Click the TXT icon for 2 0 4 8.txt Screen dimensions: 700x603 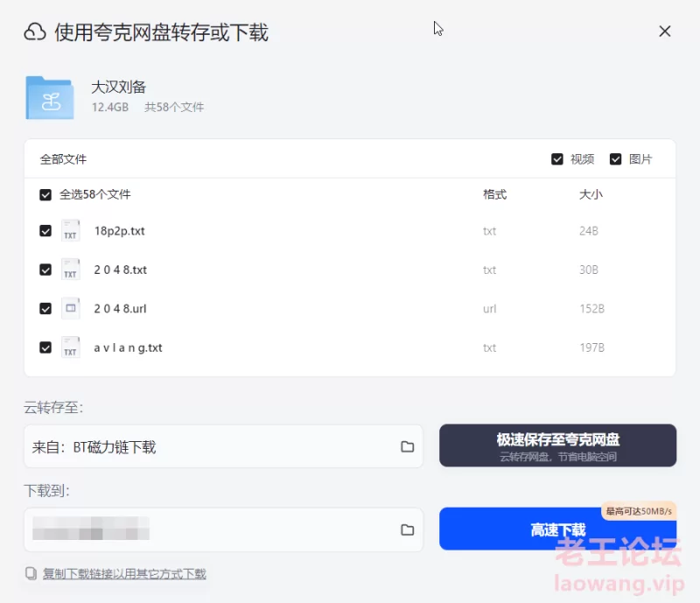click(x=71, y=270)
